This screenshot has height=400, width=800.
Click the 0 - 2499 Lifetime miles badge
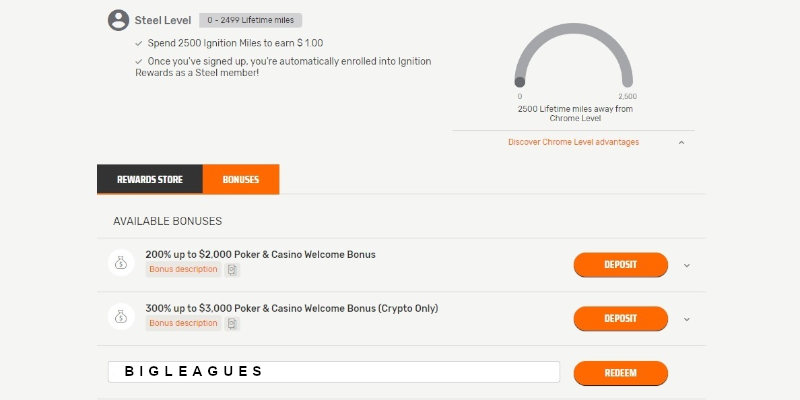click(x=250, y=20)
